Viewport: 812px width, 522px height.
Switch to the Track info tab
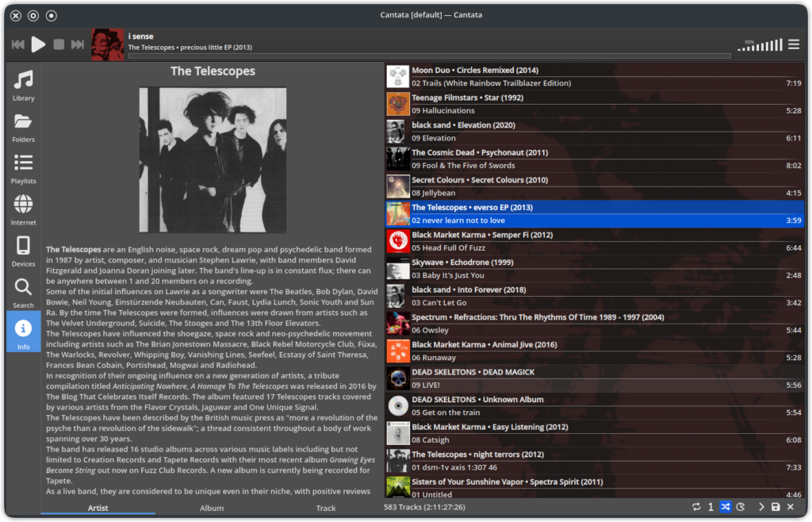point(326,508)
